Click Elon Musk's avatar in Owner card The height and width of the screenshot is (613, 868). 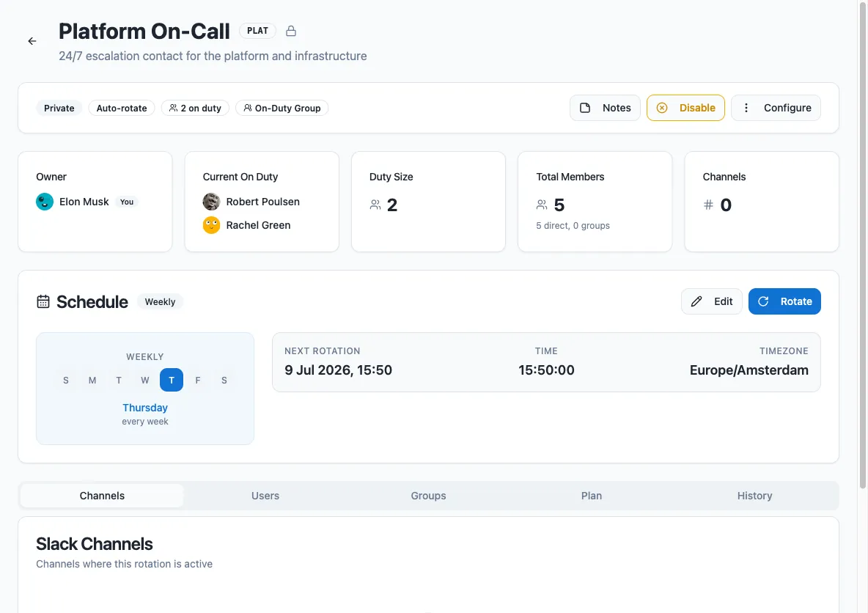coord(45,202)
